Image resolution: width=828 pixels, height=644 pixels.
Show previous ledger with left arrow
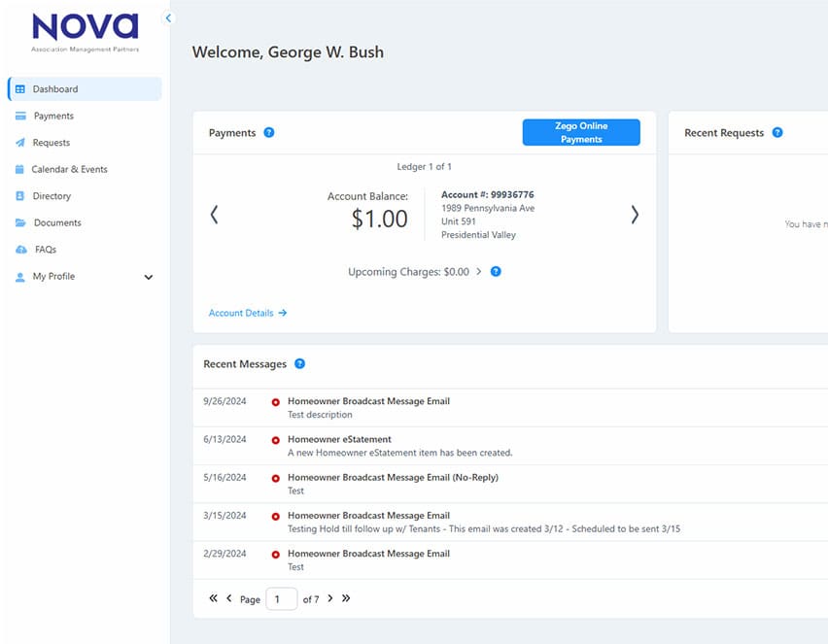coord(215,215)
